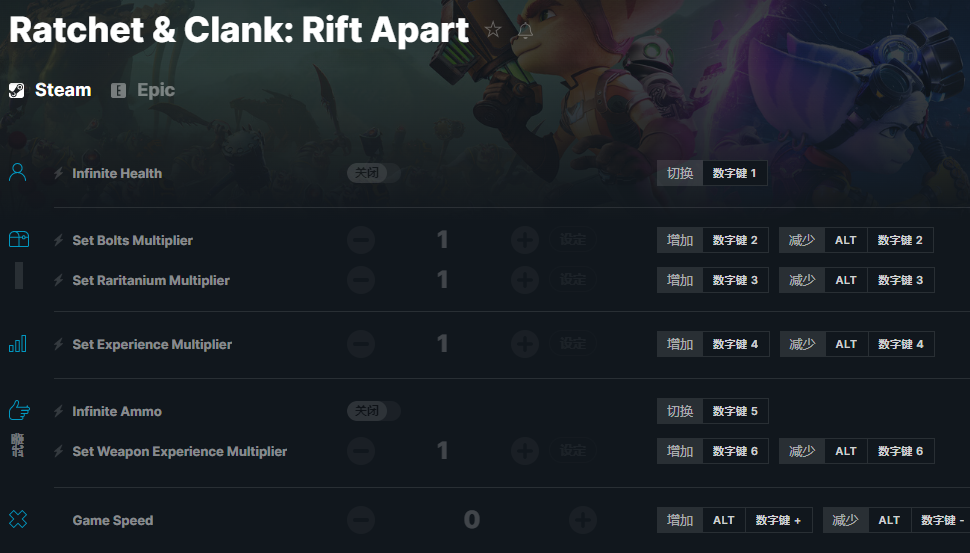
Task: Click the 设定 button for Set Bolts Multiplier
Action: [573, 240]
